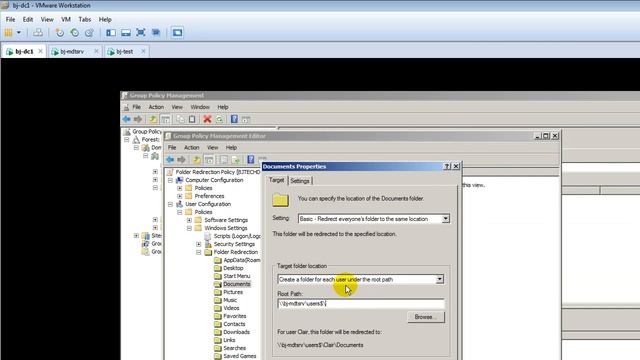Select the Pictures redirection folder
Screen dimensions: 640x360
[233, 292]
